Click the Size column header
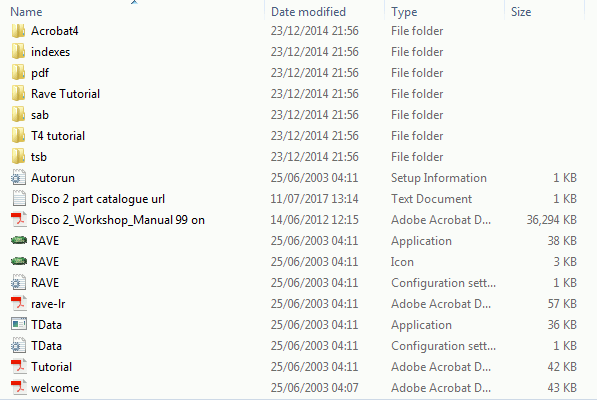The height and width of the screenshot is (400, 597). coord(521,12)
